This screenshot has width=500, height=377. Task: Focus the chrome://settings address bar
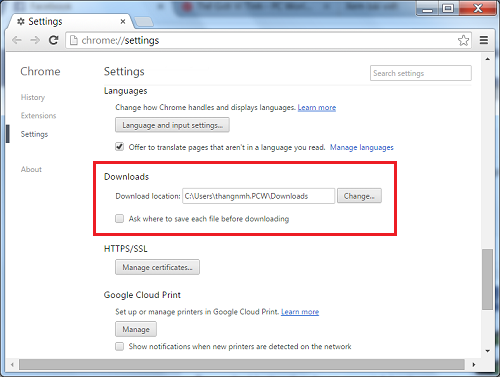click(x=268, y=40)
